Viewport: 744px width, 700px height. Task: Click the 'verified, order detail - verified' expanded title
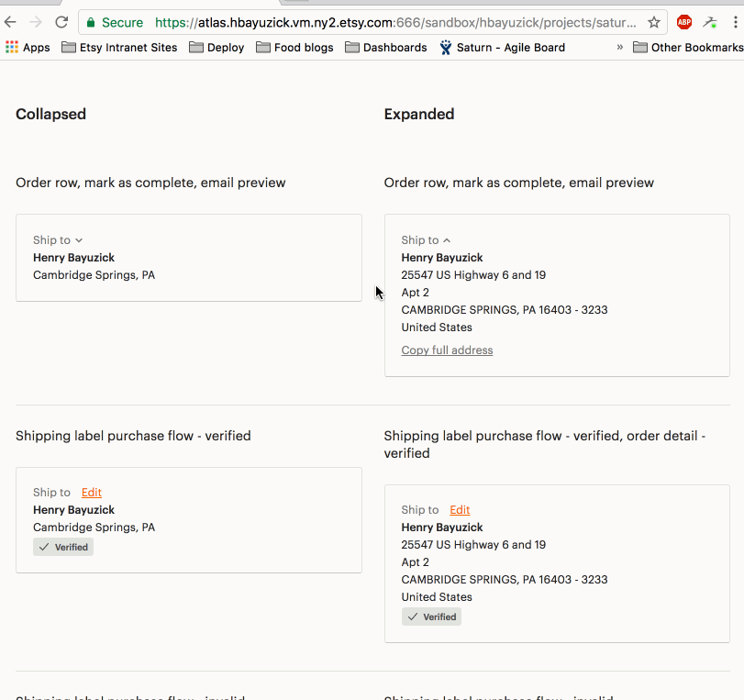pos(545,444)
